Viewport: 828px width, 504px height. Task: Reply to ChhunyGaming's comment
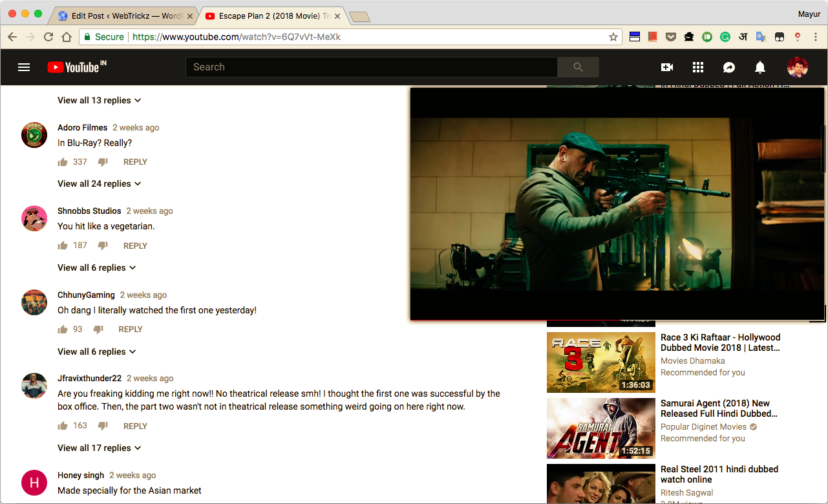131,329
